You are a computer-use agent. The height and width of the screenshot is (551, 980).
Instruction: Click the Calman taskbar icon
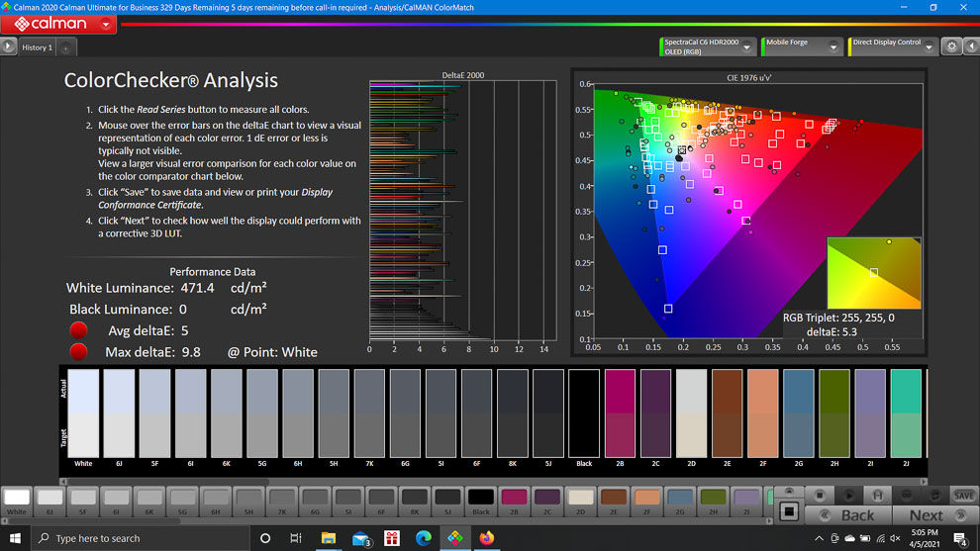coord(455,538)
